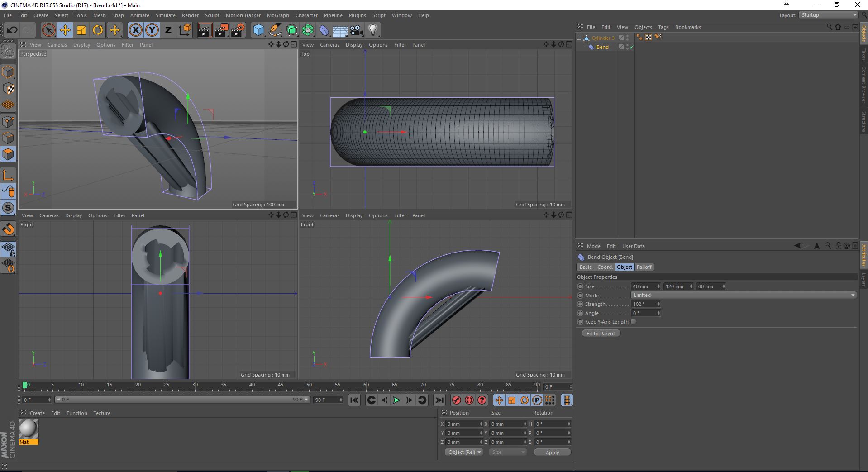Click the Strength value stepper arrows
The width and height of the screenshot is (868, 472).
point(658,304)
